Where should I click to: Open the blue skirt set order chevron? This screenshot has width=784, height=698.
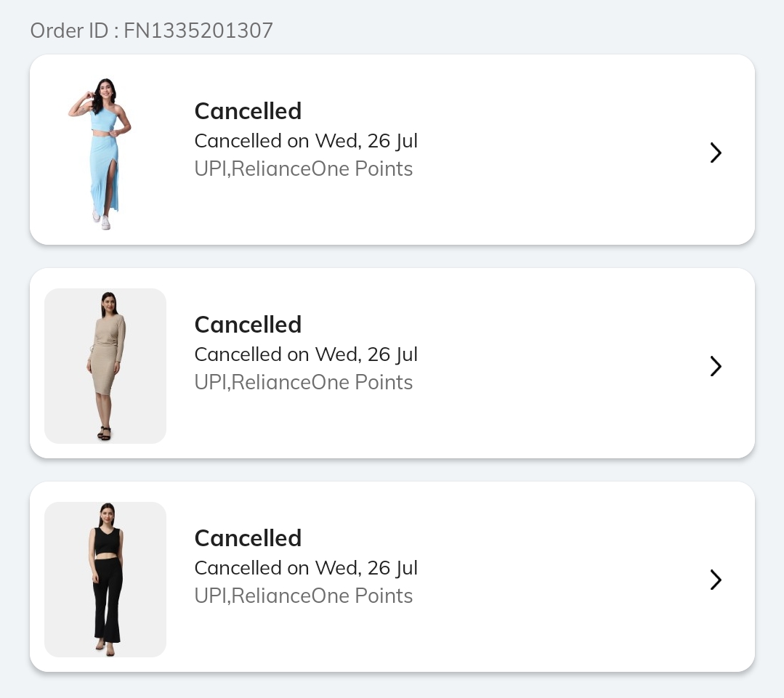tap(716, 153)
